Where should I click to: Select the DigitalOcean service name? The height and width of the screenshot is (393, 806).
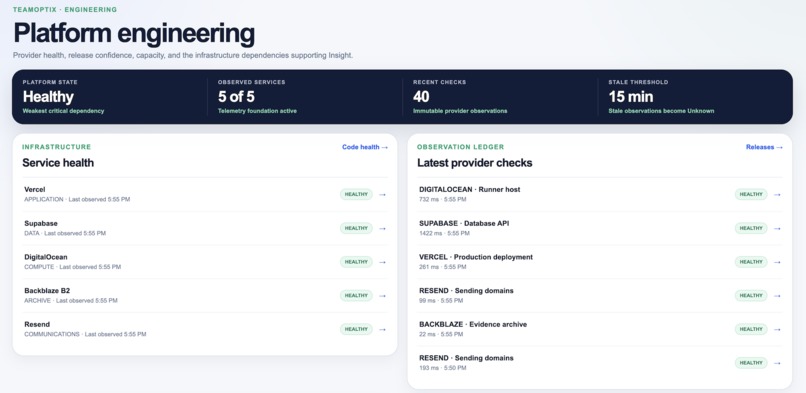46,257
